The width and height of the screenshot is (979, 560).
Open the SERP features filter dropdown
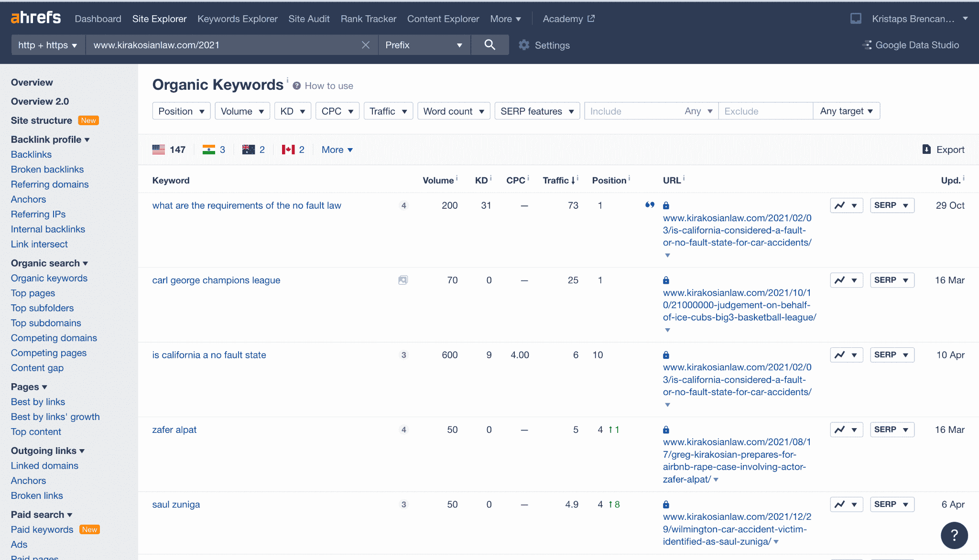click(x=537, y=111)
